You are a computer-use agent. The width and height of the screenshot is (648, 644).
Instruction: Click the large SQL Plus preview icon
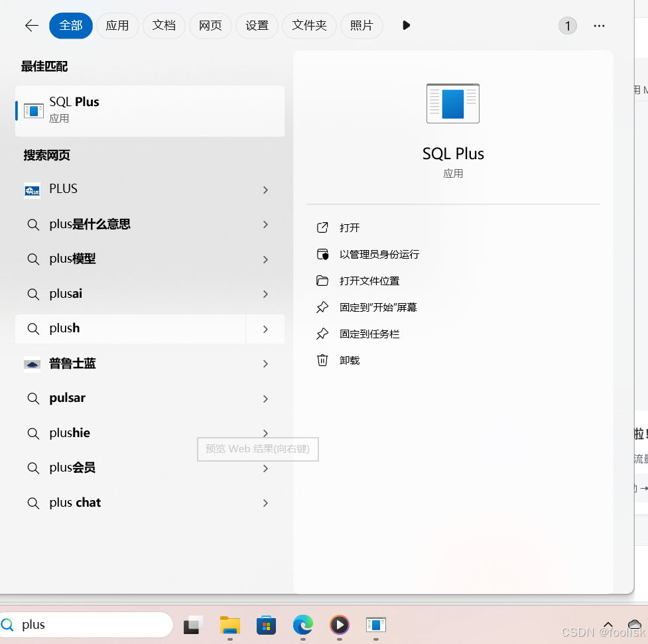[x=453, y=103]
